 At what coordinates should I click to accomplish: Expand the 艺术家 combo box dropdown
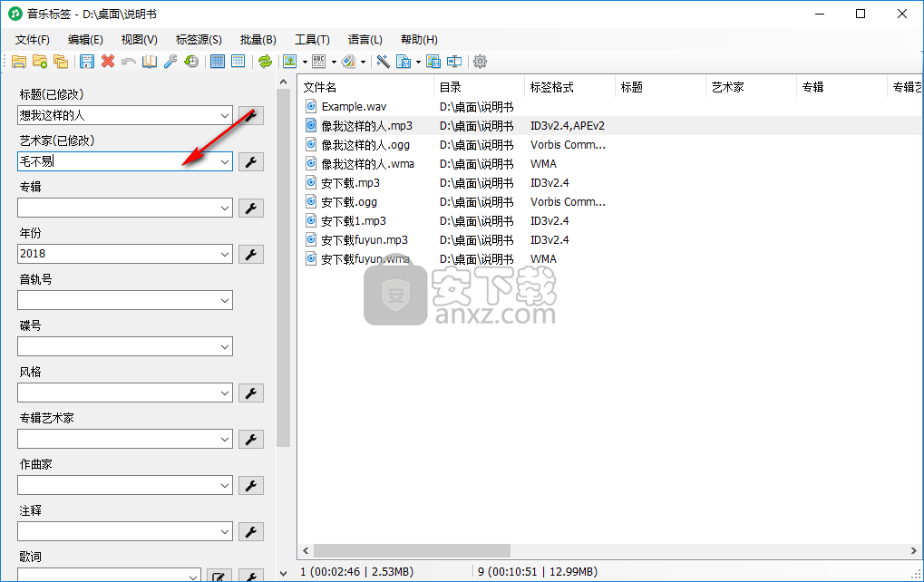225,161
